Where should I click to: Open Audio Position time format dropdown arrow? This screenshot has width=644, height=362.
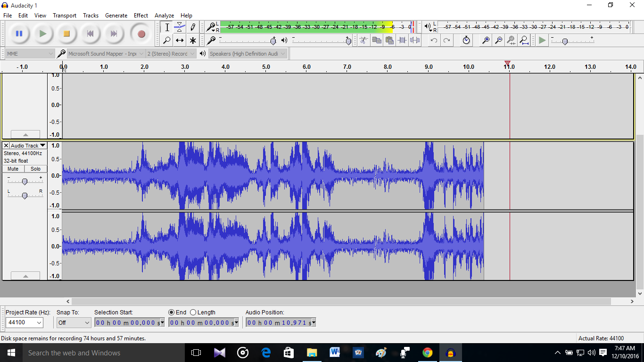point(314,323)
